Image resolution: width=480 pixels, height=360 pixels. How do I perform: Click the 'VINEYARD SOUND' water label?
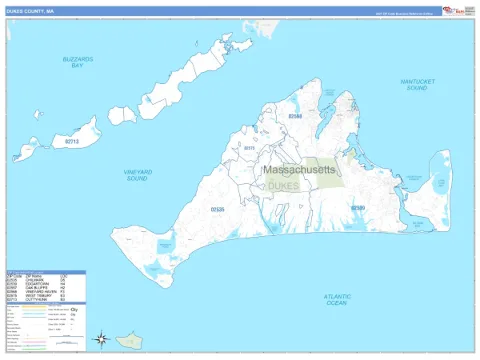point(138,175)
